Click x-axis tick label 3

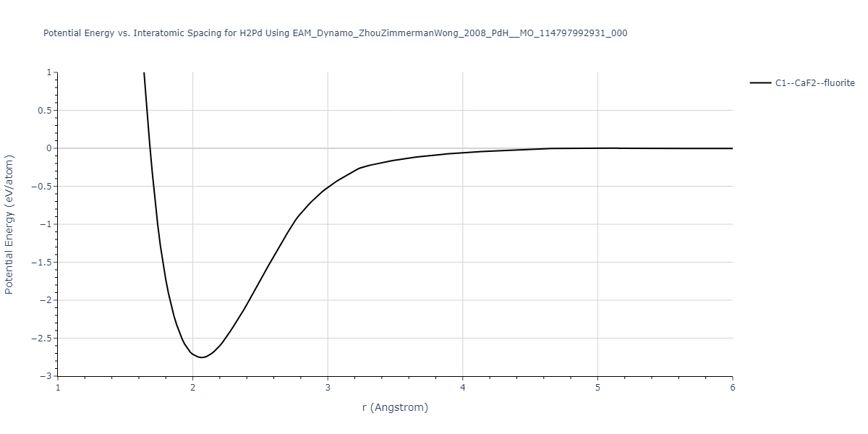coord(328,388)
